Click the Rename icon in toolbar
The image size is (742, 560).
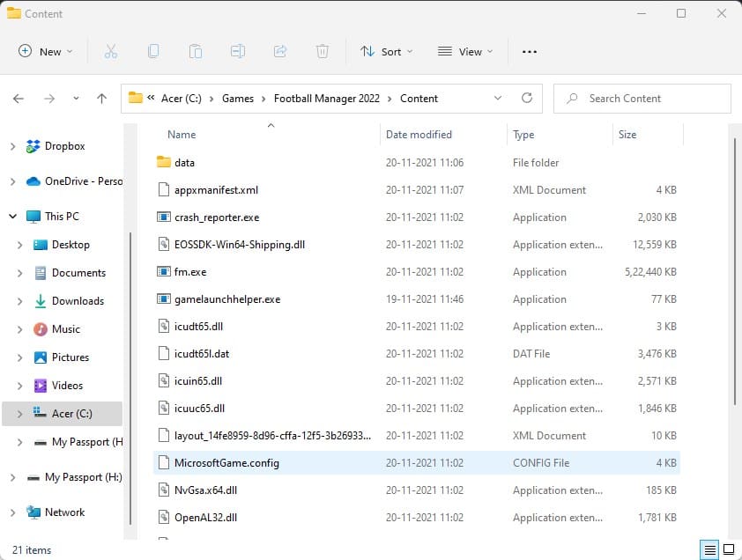(x=238, y=51)
